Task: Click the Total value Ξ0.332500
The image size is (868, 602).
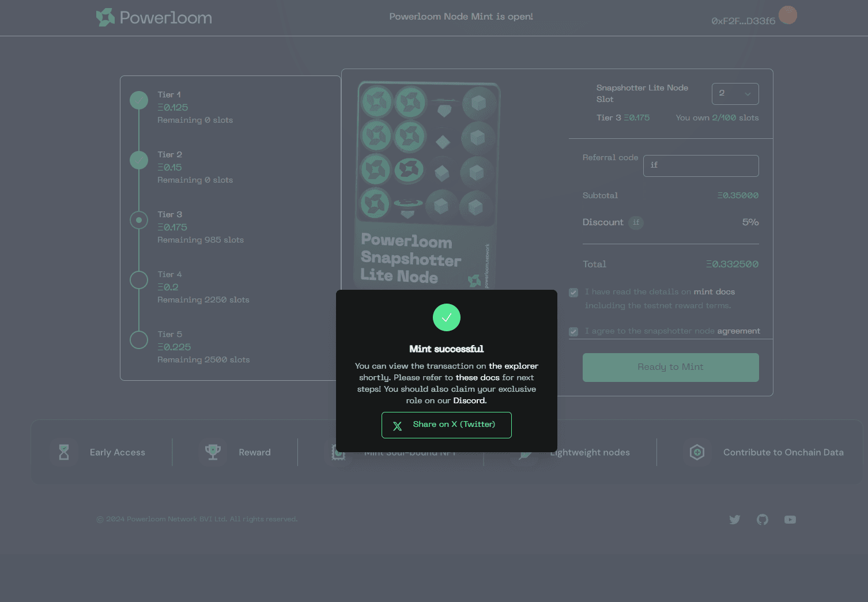Action: pos(733,264)
